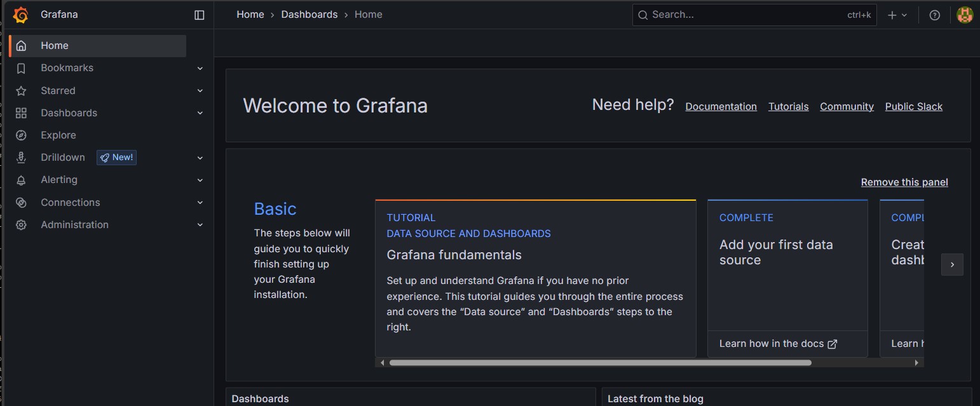This screenshot has height=406, width=980.
Task: Expand the Administration section chevron
Action: (200, 225)
